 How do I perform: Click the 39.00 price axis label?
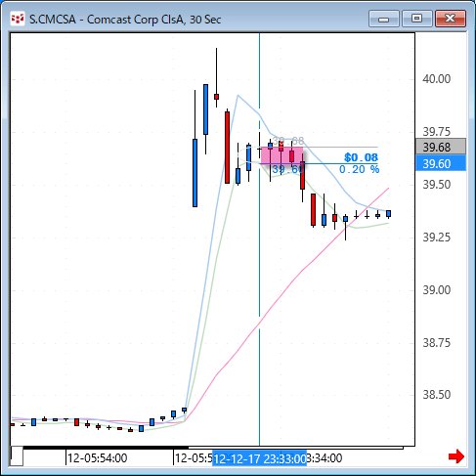click(437, 290)
